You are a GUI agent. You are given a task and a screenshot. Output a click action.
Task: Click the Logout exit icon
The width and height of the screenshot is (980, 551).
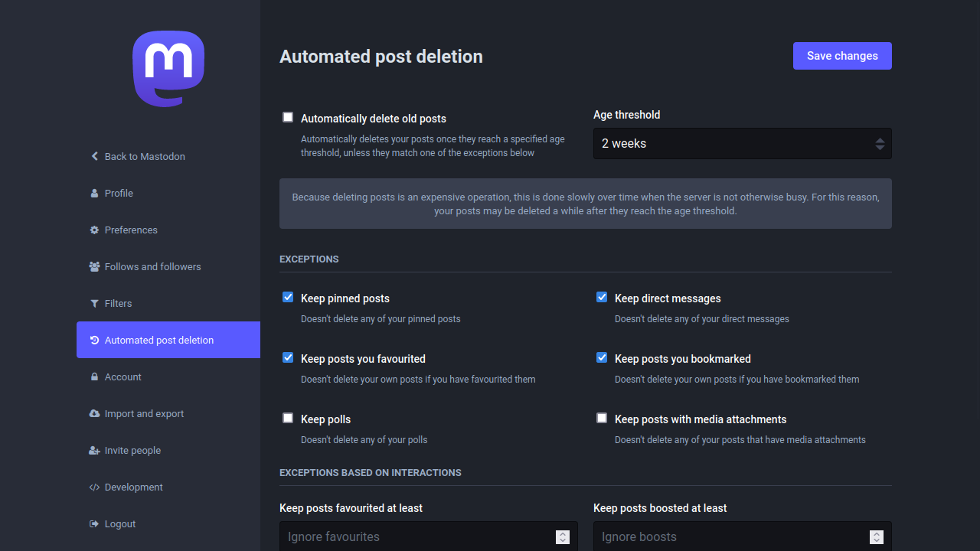pyautogui.click(x=93, y=523)
